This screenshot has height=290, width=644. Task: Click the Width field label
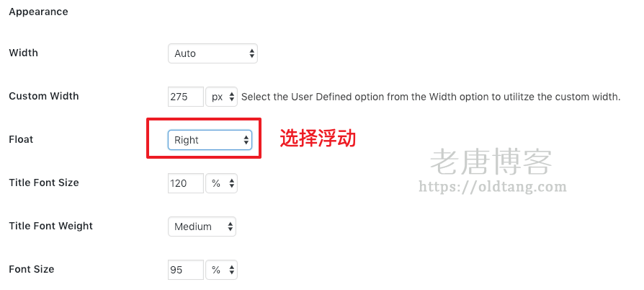pyautogui.click(x=23, y=53)
